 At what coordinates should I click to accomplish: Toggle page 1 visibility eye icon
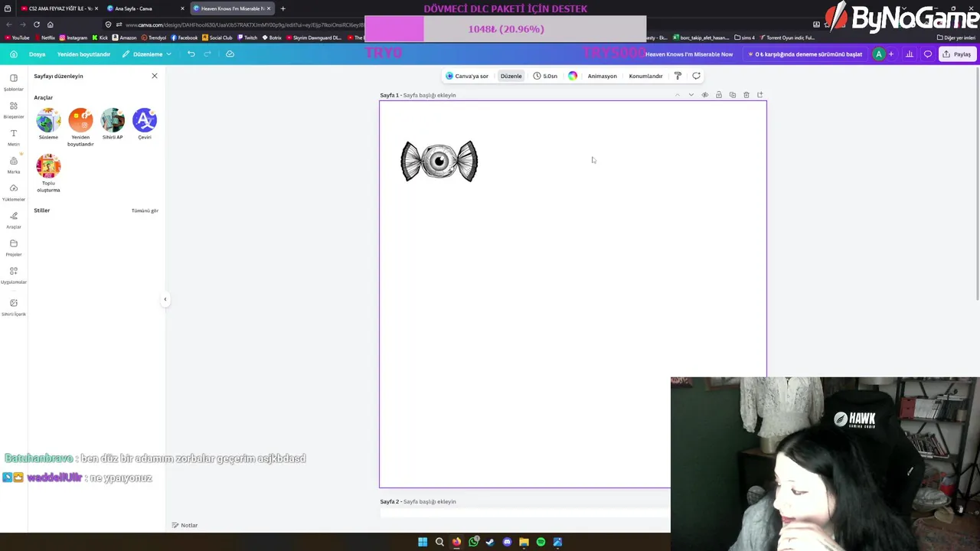tap(705, 95)
